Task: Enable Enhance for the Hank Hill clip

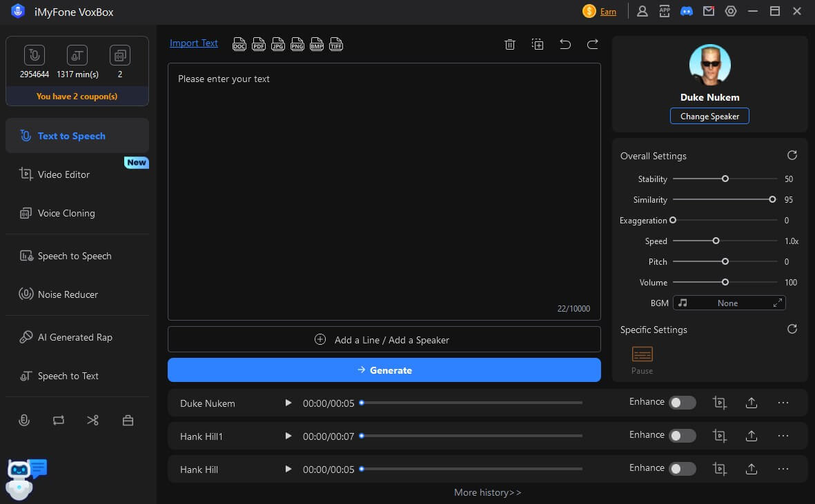Action: point(683,468)
